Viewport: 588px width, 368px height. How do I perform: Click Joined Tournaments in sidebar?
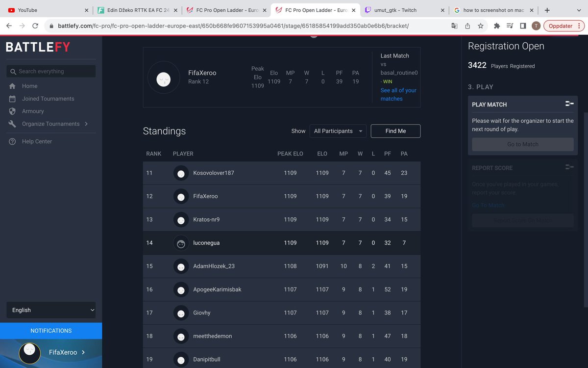point(48,99)
